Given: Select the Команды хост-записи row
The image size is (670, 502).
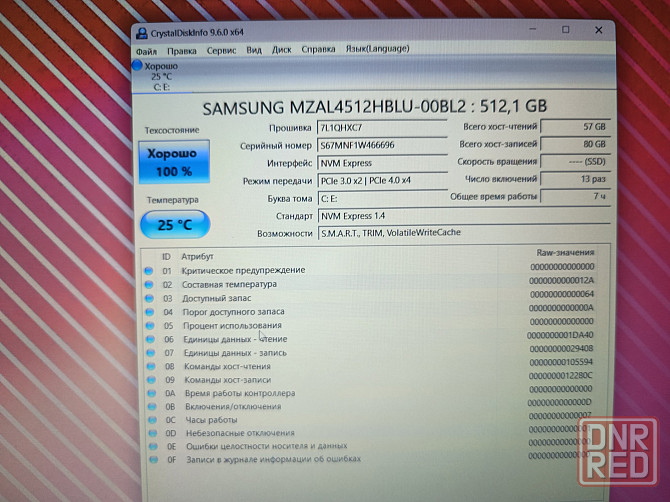Looking at the screenshot, I should tap(371, 378).
